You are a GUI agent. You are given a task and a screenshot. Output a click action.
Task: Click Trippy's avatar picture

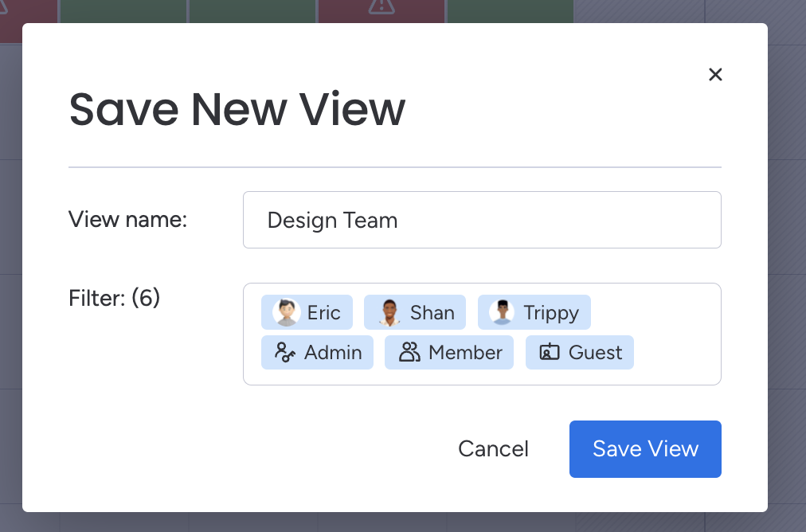(x=502, y=313)
